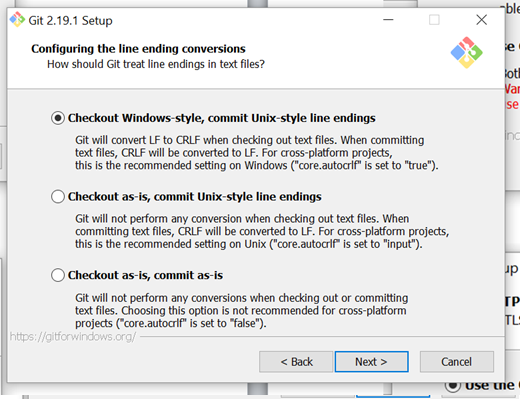
Task: Click the core.autocrlf true description text
Action: [x=257, y=153]
